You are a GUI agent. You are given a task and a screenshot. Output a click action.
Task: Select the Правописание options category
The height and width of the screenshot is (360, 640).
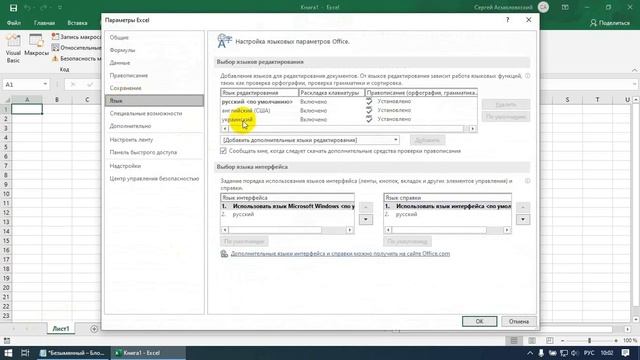point(154,76)
